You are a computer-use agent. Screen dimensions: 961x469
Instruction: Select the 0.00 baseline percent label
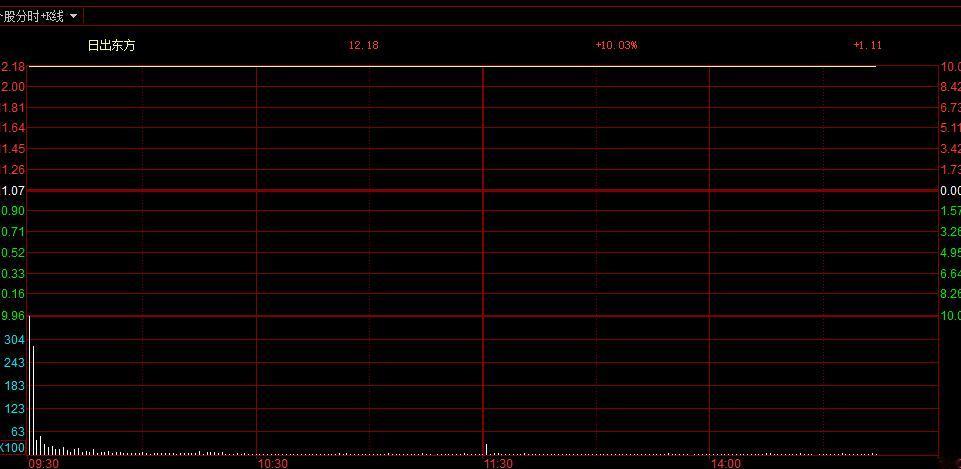(x=951, y=191)
